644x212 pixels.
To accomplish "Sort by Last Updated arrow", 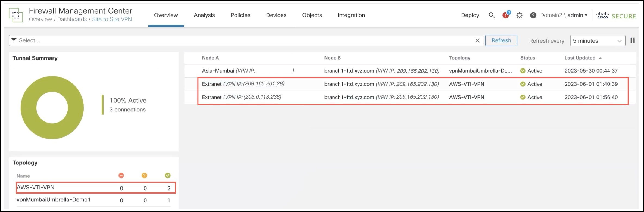I will coord(600,58).
